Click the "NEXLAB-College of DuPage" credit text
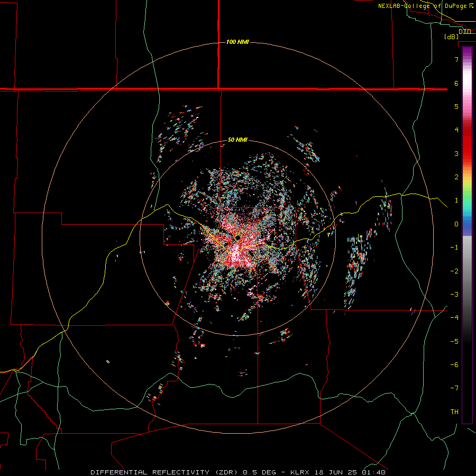Image resolution: width=476 pixels, height=476 pixels. pyautogui.click(x=423, y=6)
